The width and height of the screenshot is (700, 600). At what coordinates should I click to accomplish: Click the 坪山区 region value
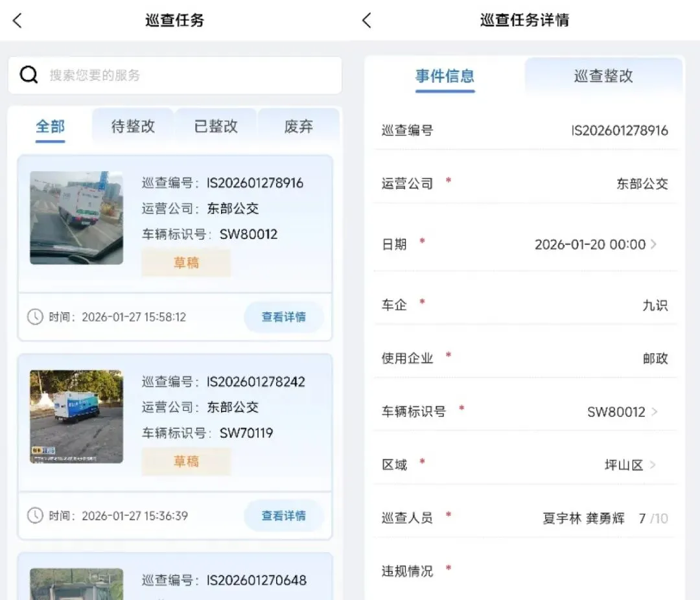click(x=624, y=465)
